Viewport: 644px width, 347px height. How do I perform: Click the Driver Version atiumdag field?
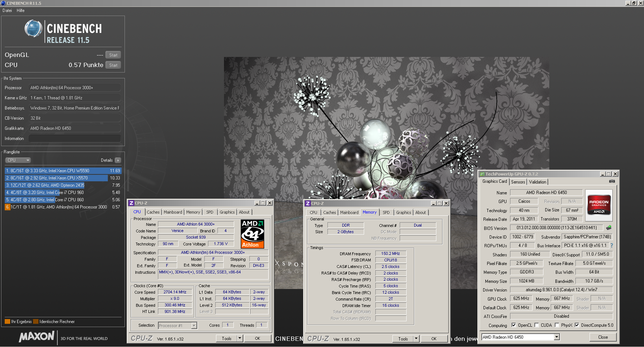pos(561,290)
